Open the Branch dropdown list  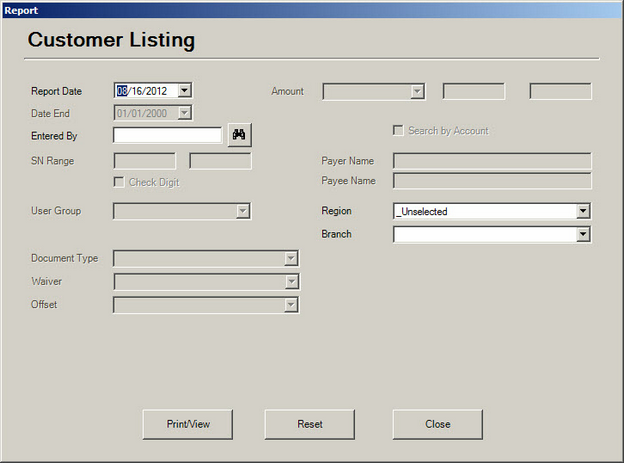click(583, 234)
